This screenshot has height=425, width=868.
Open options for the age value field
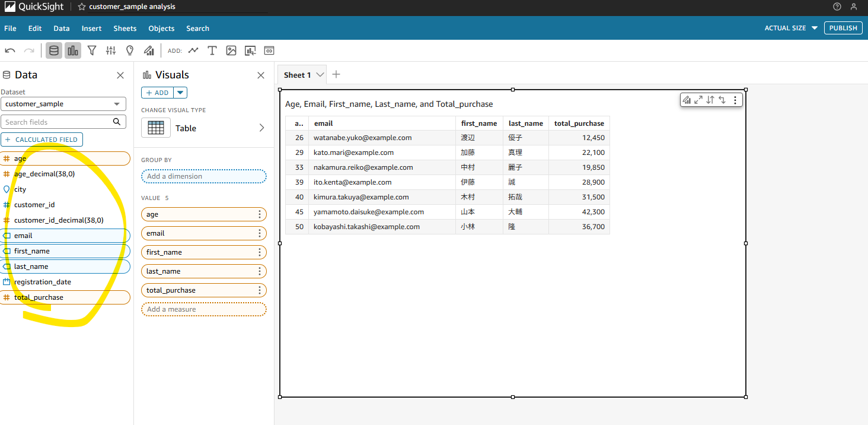[260, 214]
